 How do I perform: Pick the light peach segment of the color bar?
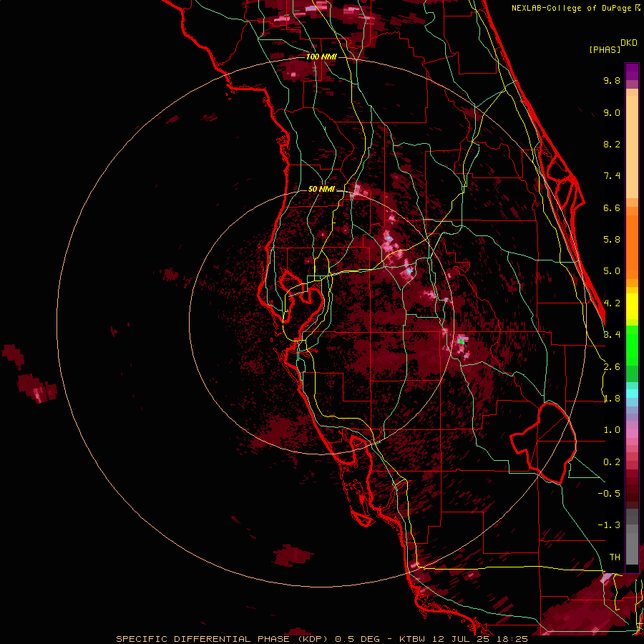pyautogui.click(x=632, y=148)
